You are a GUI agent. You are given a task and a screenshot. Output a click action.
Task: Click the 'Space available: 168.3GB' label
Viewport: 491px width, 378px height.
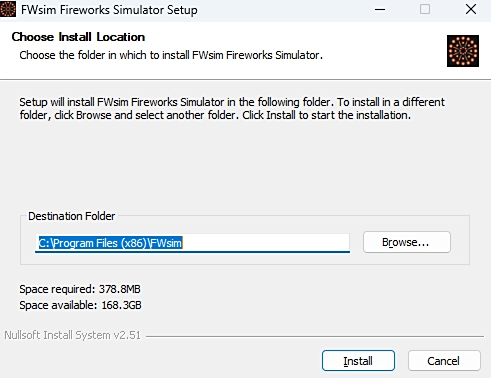(x=80, y=305)
